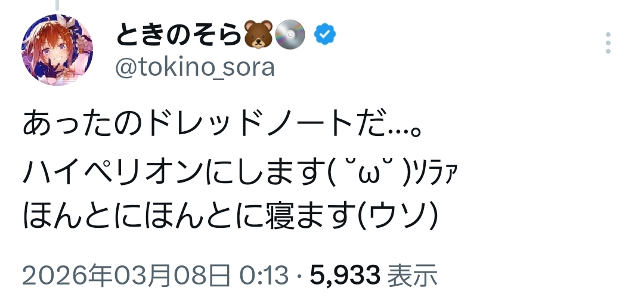Open the @tokino_sora handle link

click(194, 67)
